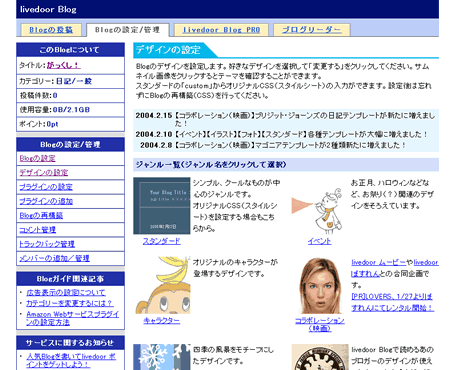The width and height of the screenshot is (450, 370).
Task: Open メンバーの追加/管理 link
Action: pyautogui.click(x=54, y=258)
